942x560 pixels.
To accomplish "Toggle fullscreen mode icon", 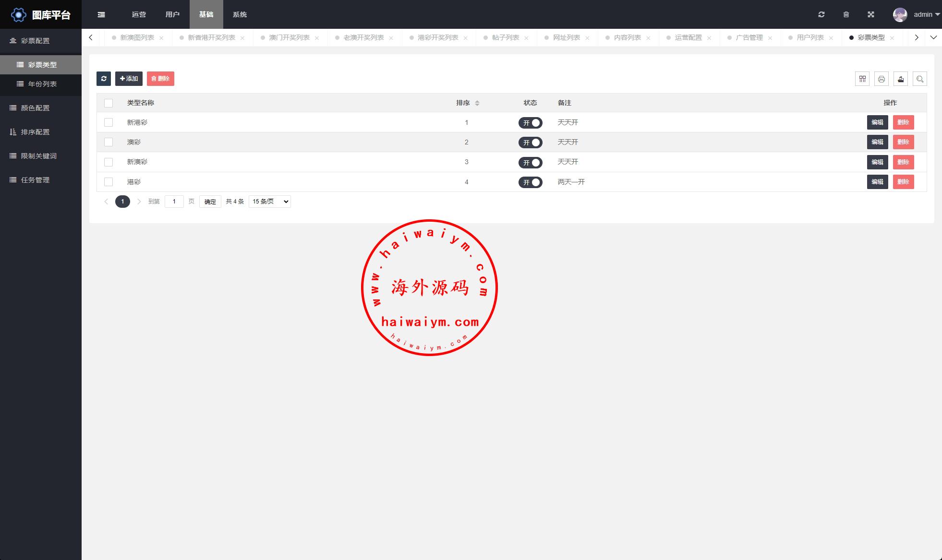I will 871,14.
